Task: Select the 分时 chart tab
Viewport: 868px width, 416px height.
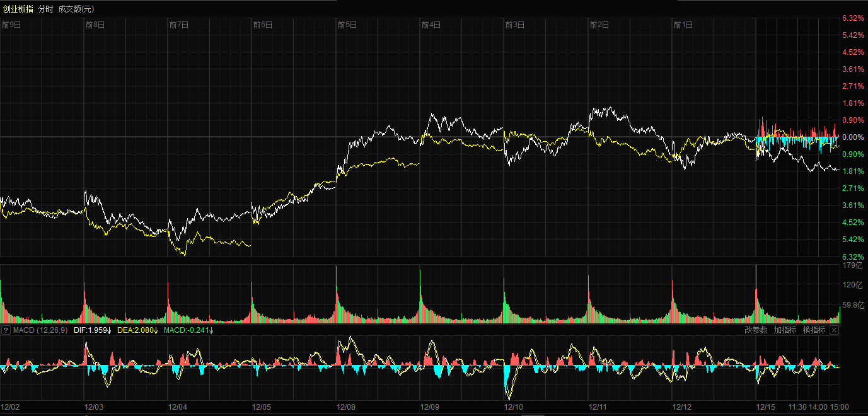Action: pyautogui.click(x=45, y=9)
